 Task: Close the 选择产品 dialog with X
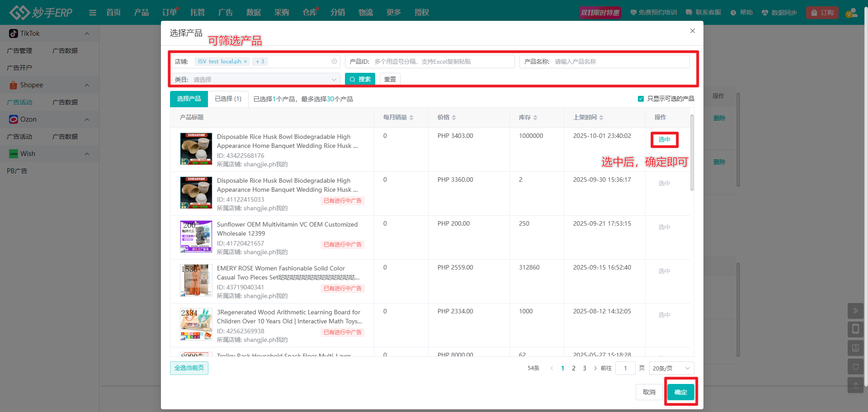point(692,31)
